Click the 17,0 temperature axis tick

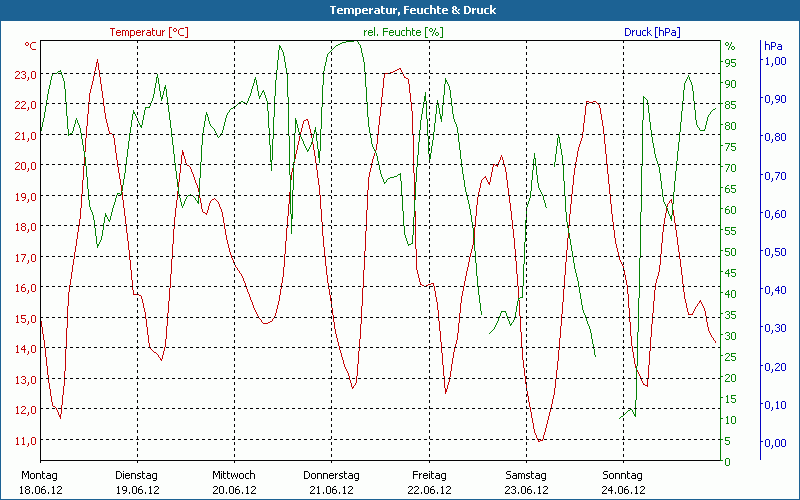click(26, 258)
